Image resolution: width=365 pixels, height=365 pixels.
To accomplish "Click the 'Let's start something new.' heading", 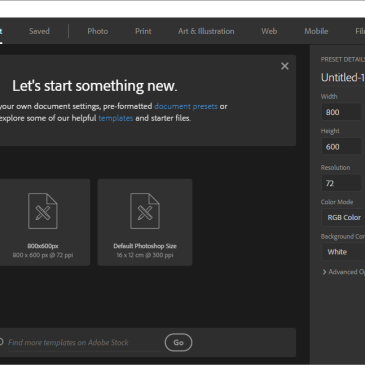I will tap(95, 86).
